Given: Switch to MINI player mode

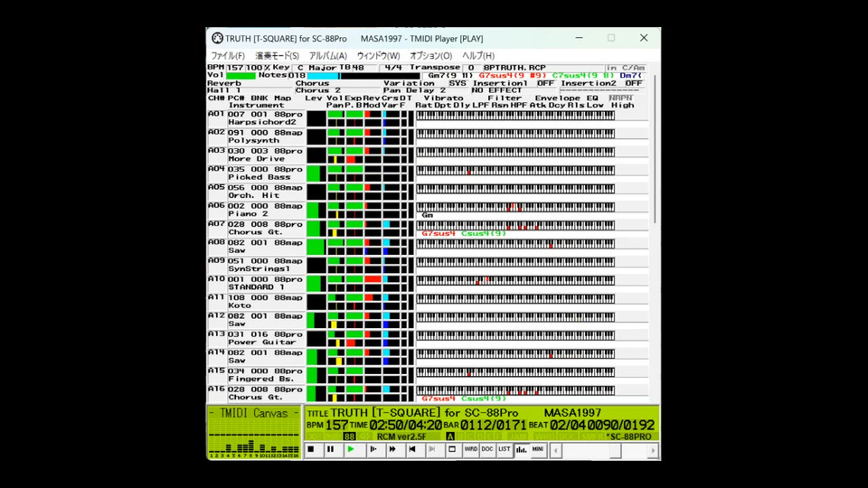Looking at the screenshot, I should click(x=538, y=450).
